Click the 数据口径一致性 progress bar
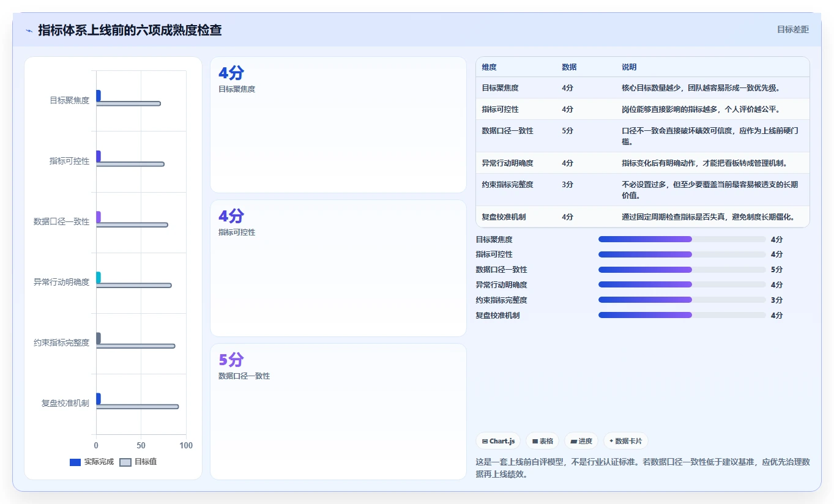This screenshot has height=504, width=834. pos(682,270)
